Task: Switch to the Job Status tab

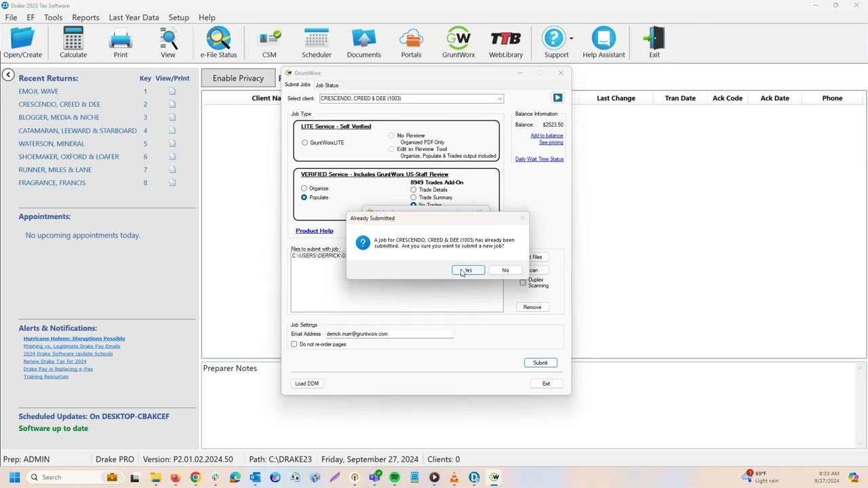Action: click(327, 85)
